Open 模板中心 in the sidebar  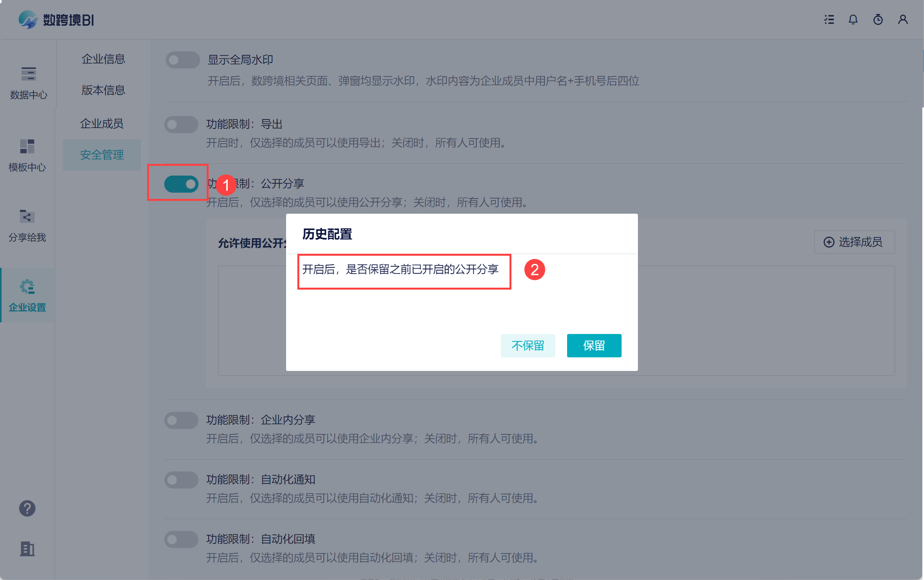(x=27, y=155)
